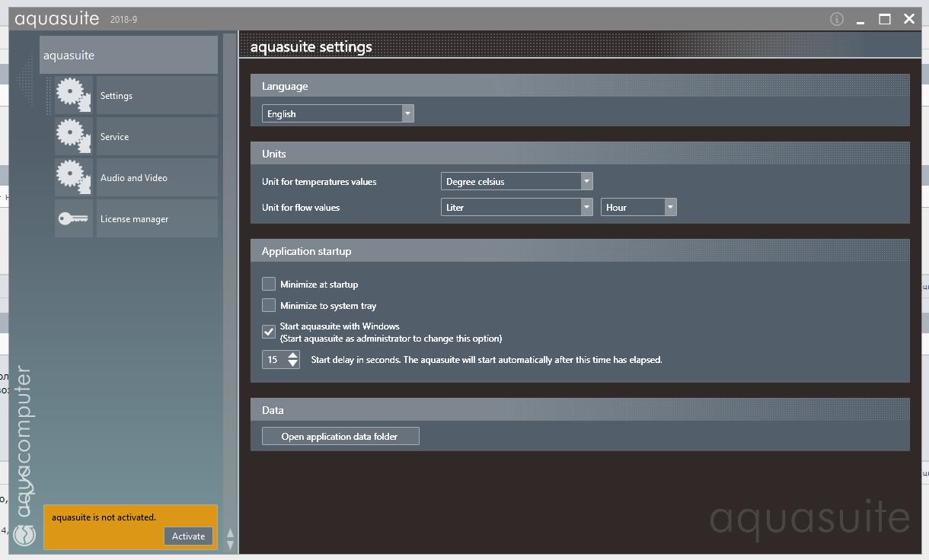This screenshot has height=560, width=929.
Task: Go to Audio and Video section
Action: (x=157, y=177)
